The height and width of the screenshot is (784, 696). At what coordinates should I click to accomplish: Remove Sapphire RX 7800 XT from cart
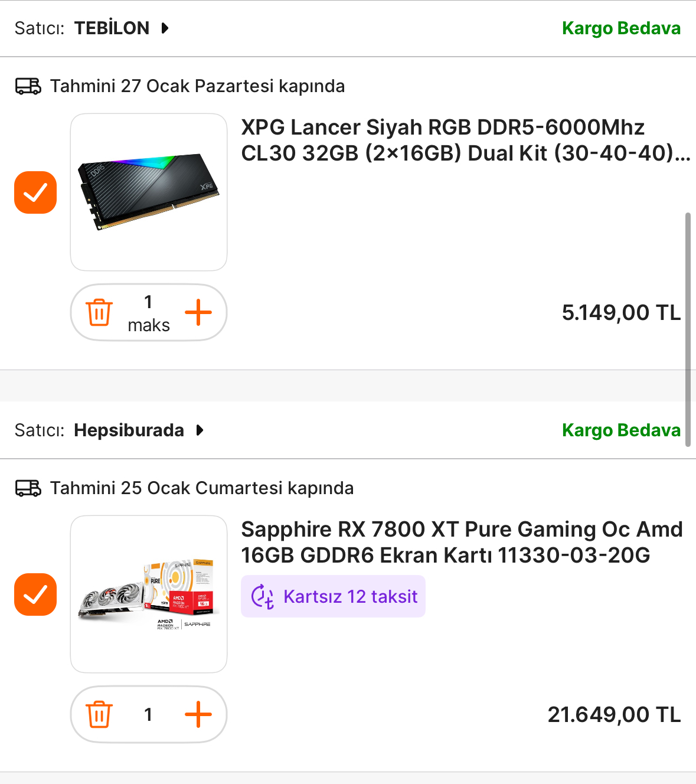[x=99, y=714]
